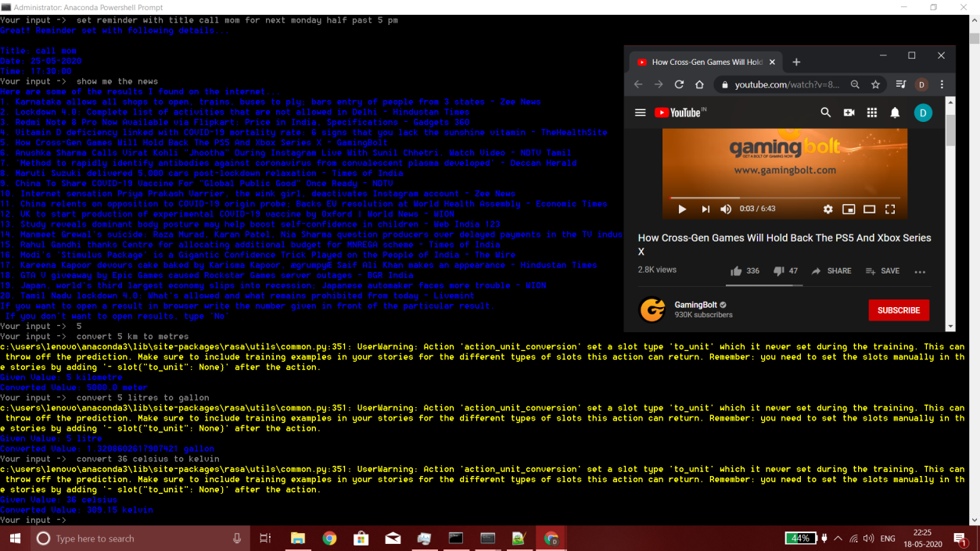The height and width of the screenshot is (551, 980).
Task: Enable miniplayer mode
Action: pyautogui.click(x=849, y=209)
